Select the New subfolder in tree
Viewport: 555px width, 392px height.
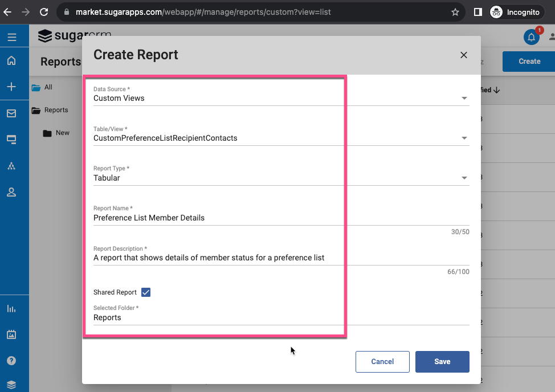click(x=62, y=133)
